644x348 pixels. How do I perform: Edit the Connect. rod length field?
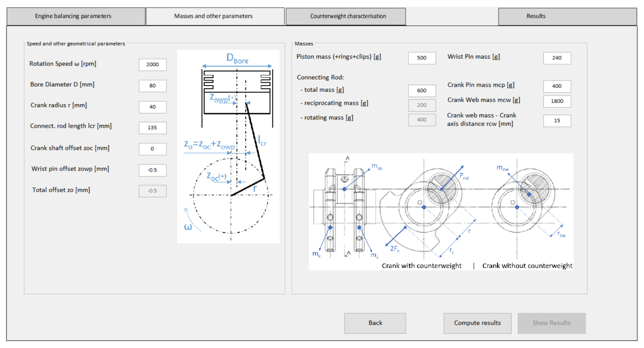(x=153, y=128)
